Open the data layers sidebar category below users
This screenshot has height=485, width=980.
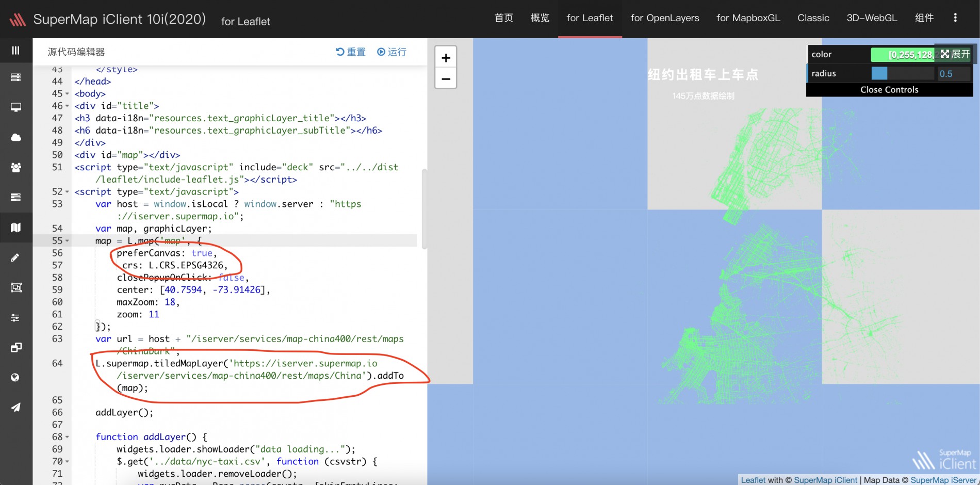click(x=16, y=197)
